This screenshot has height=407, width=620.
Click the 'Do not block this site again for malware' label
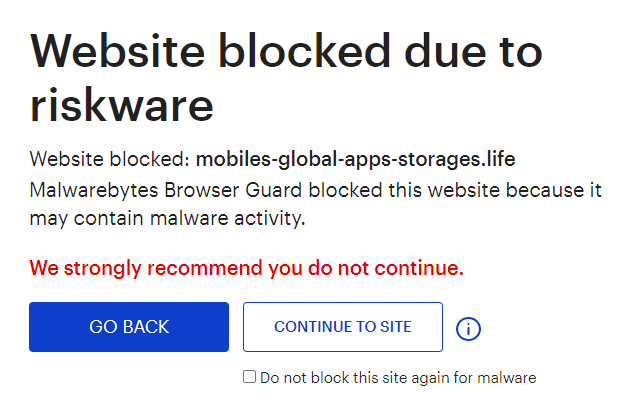(397, 378)
